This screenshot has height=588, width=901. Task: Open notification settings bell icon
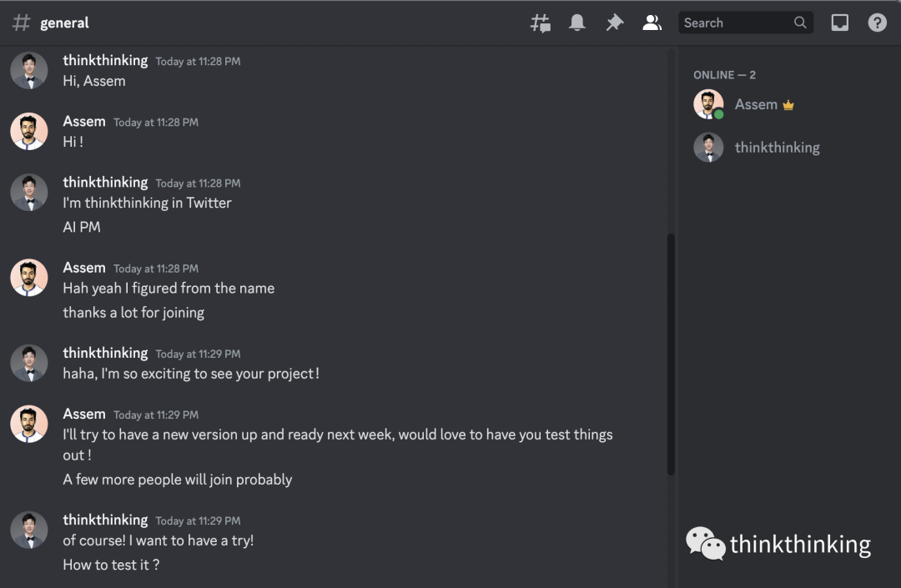(x=577, y=23)
